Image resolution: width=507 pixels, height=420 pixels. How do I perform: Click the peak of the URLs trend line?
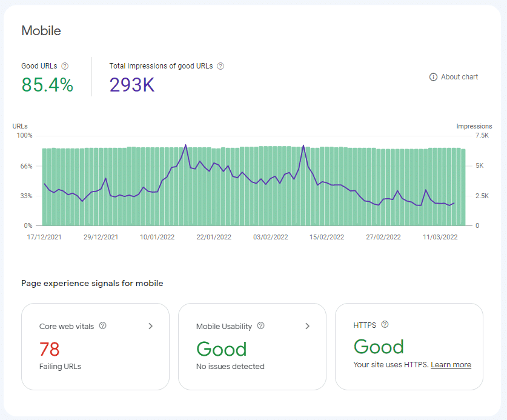point(186,144)
